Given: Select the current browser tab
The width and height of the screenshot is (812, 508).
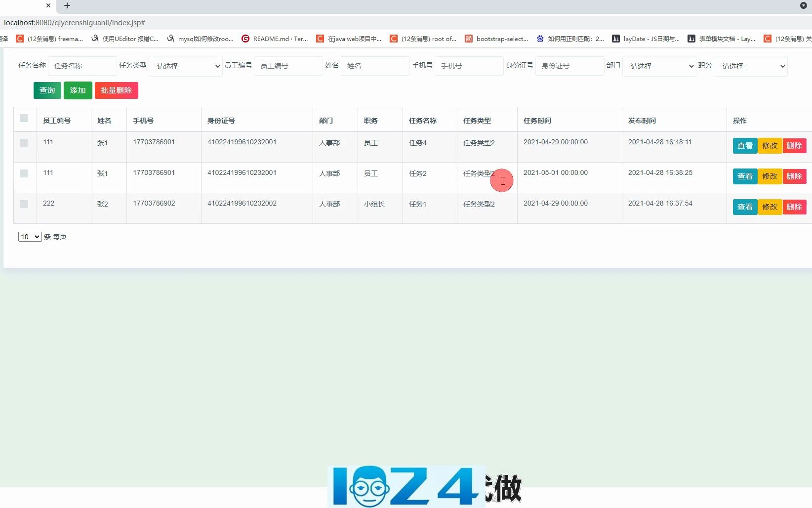Looking at the screenshot, I should (x=25, y=6).
